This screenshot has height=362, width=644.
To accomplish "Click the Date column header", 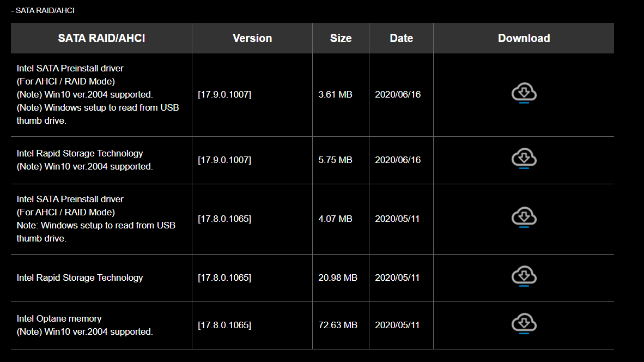I will pyautogui.click(x=401, y=38).
